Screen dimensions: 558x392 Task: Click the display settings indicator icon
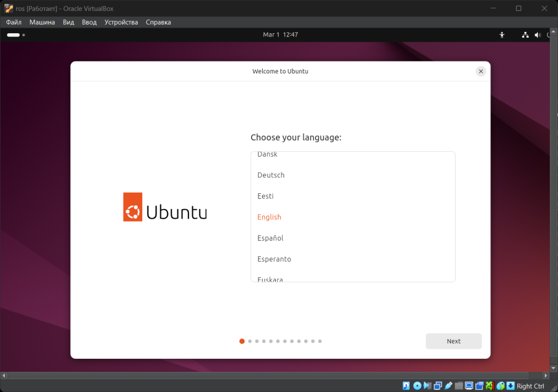pyautogui.click(x=469, y=385)
